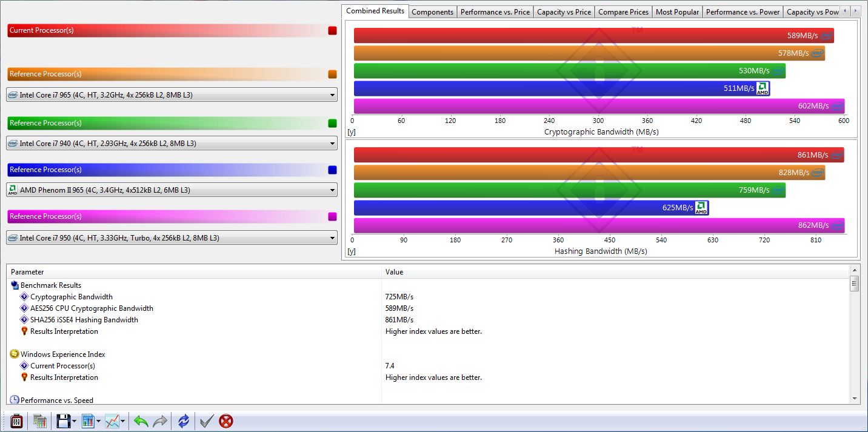Click the magenta 862MB/s Hashing Bandwidth bar

pos(599,225)
